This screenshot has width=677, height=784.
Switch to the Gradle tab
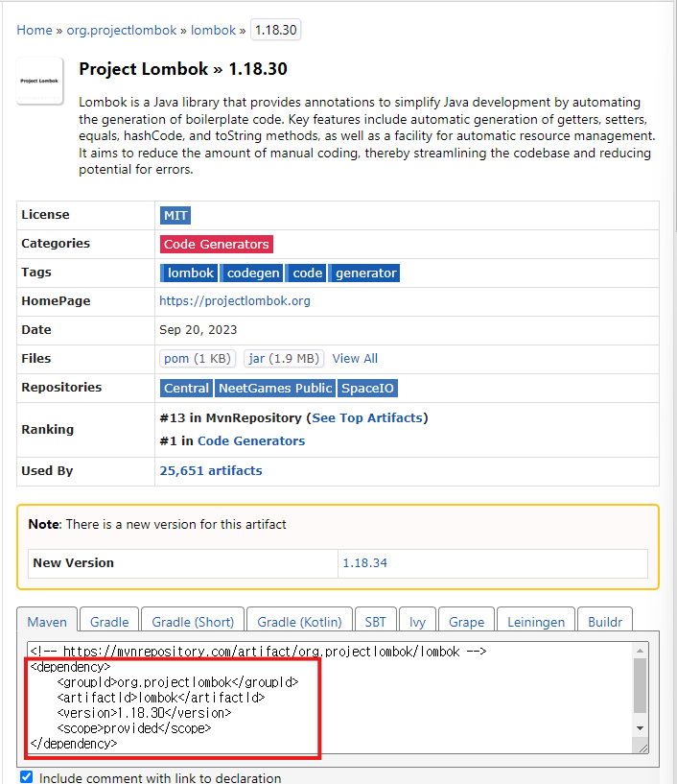point(109,622)
